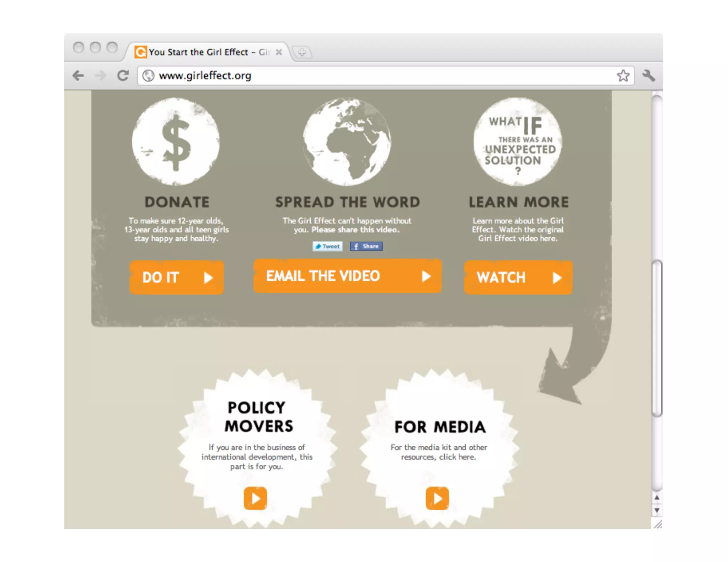Click the browser back arrow
The height and width of the screenshot is (562, 728).
[x=79, y=75]
